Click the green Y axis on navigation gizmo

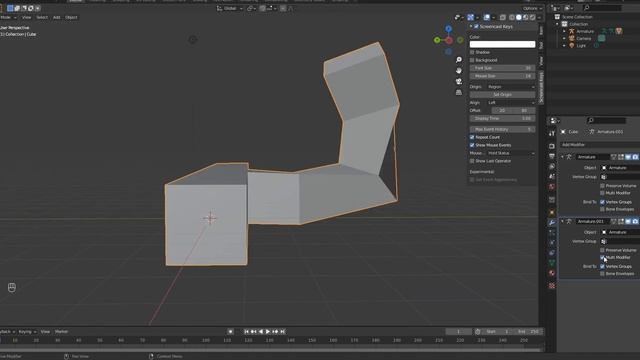437,40
